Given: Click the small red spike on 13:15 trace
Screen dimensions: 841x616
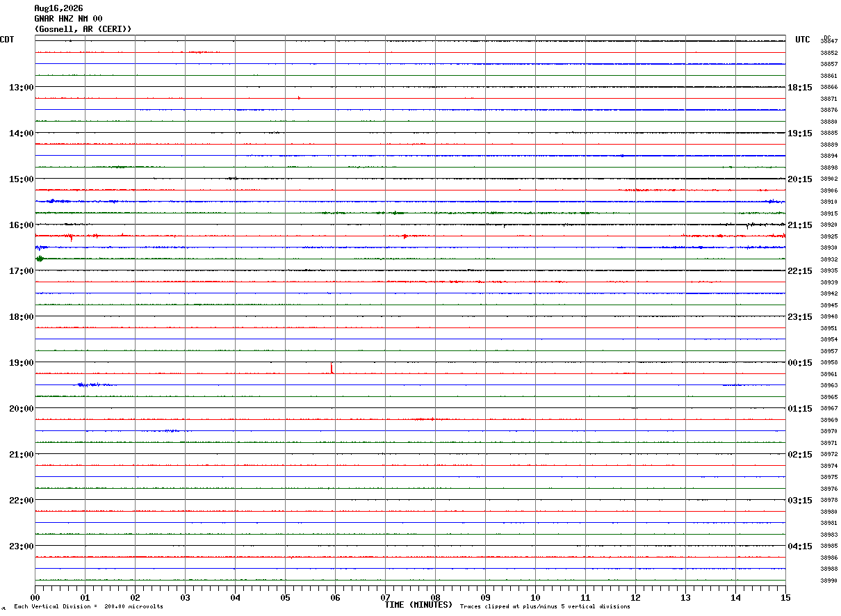Looking at the screenshot, I should (x=299, y=97).
